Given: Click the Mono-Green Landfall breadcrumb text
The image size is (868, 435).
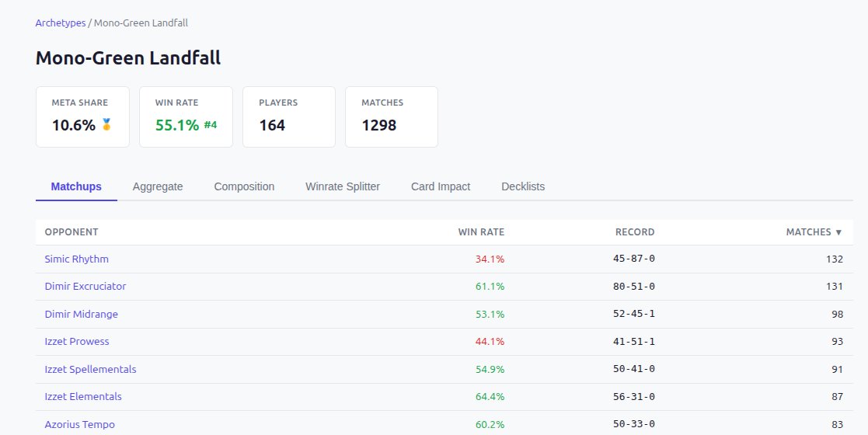Looking at the screenshot, I should point(141,23).
